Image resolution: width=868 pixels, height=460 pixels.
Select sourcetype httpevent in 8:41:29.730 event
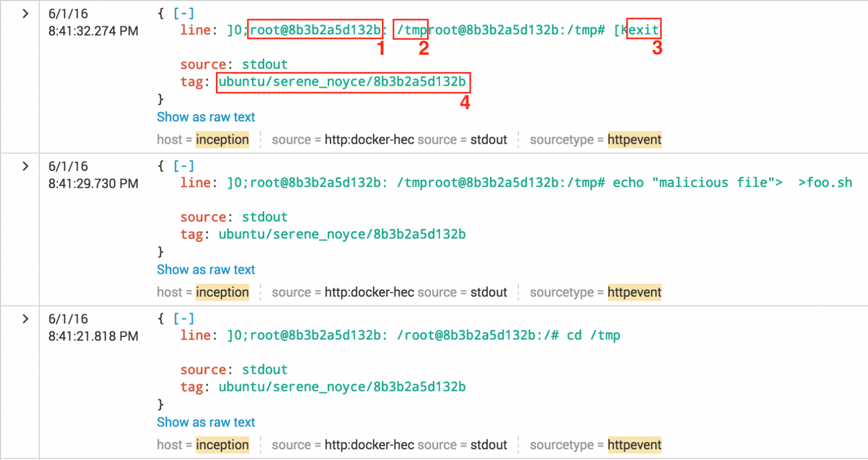635,292
